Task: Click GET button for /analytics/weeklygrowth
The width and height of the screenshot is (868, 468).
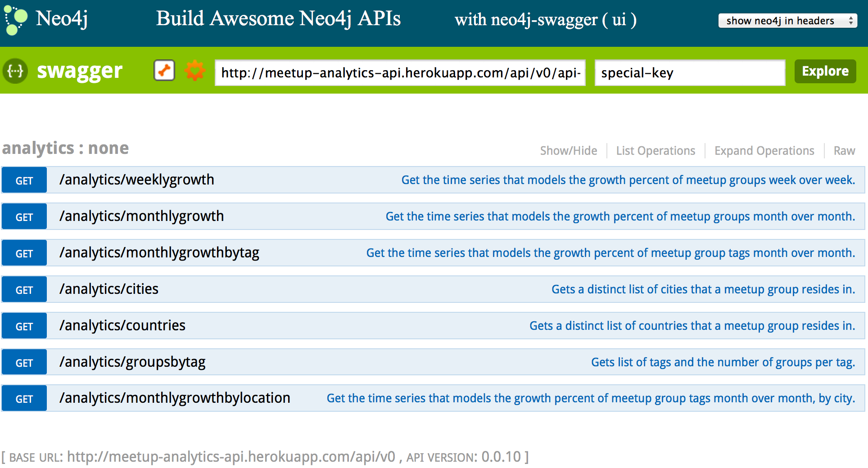Action: (x=24, y=180)
